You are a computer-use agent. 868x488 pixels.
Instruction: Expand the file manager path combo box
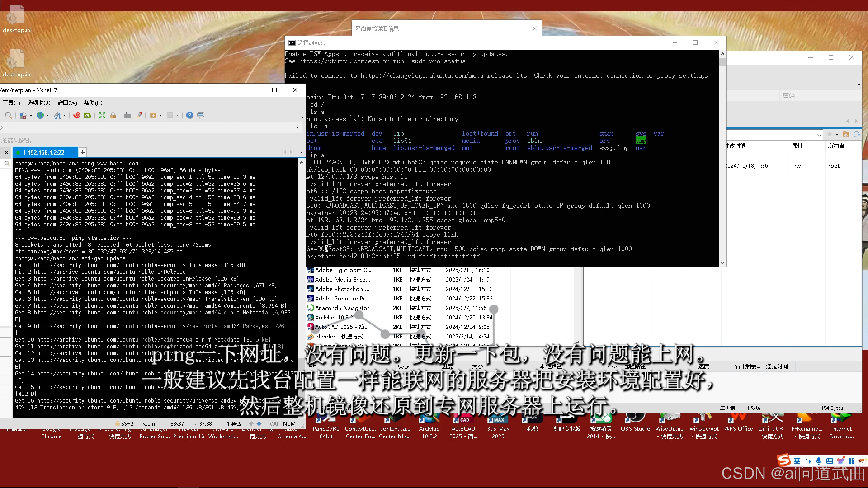click(819, 135)
